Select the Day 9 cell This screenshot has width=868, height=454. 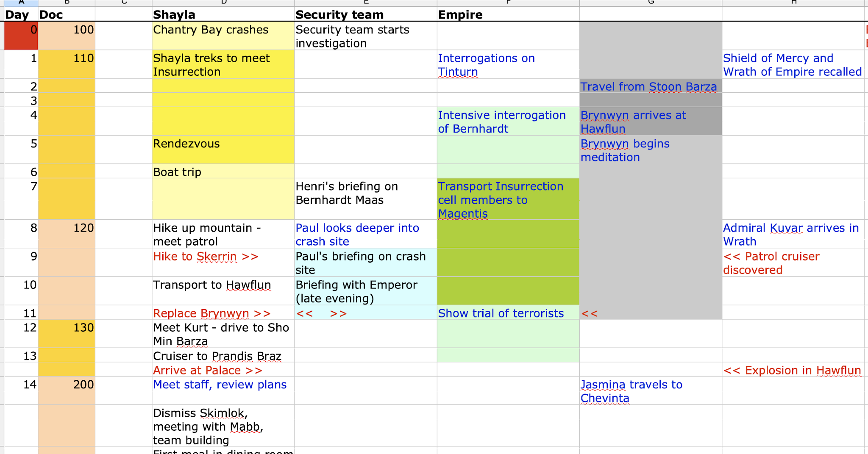(21, 262)
